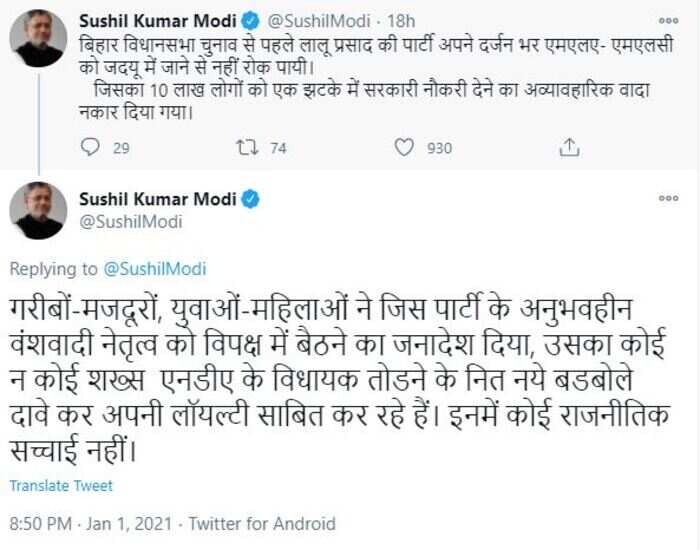Viewport: 700px width, 550px height.
Task: Open the share icon on first tweet
Action: pyautogui.click(x=569, y=147)
